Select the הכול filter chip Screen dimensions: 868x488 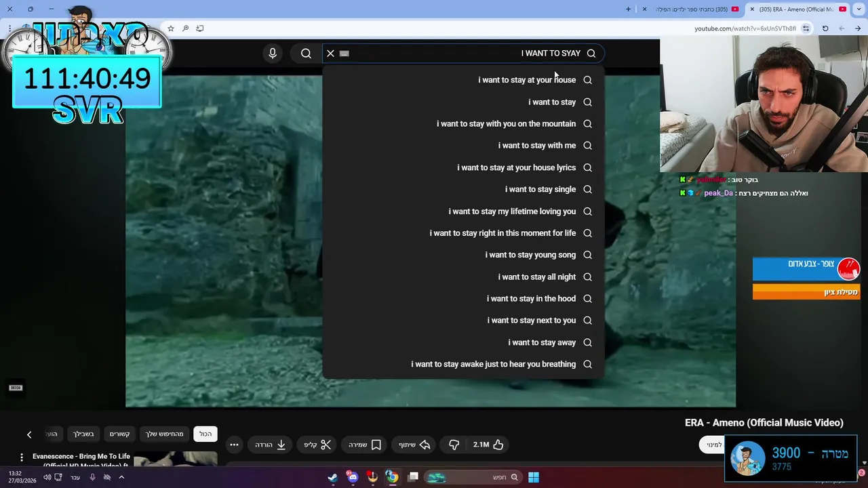[x=205, y=434]
